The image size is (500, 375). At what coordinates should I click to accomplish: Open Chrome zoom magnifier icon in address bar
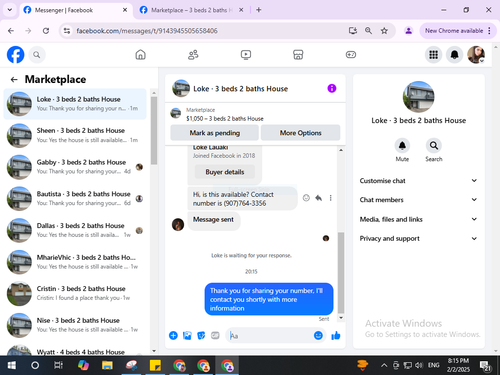(x=368, y=31)
